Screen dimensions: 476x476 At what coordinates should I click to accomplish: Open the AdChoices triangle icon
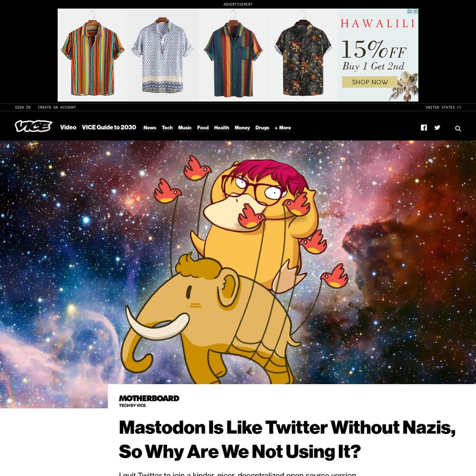410,11
